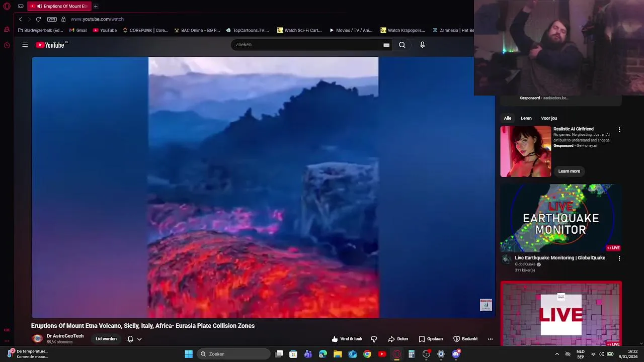This screenshot has width=644, height=362.
Task: Show hidden system tray icons
Action: [x=557, y=354]
